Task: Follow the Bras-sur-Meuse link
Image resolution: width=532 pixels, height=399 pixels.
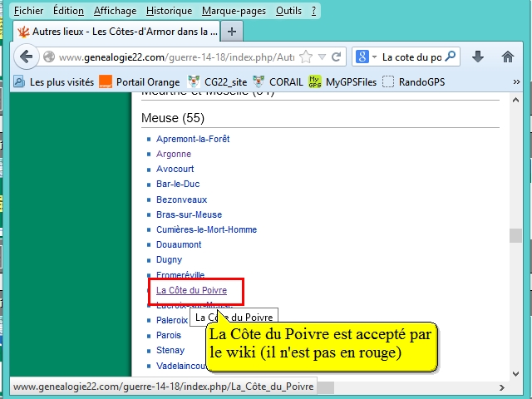Action: pyautogui.click(x=189, y=214)
